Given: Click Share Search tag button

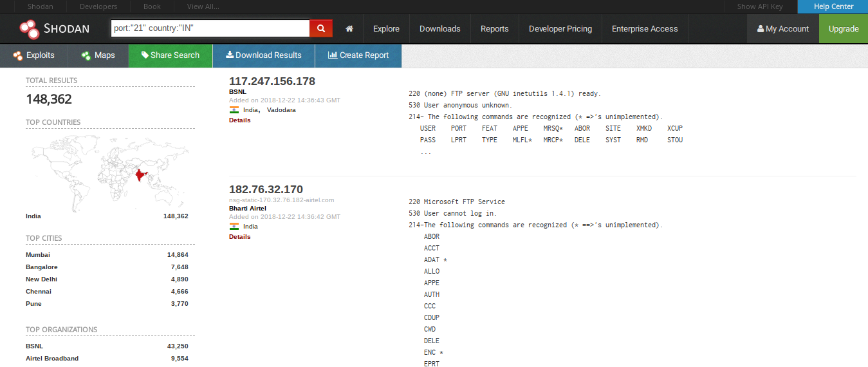Looking at the screenshot, I should pyautogui.click(x=171, y=55).
